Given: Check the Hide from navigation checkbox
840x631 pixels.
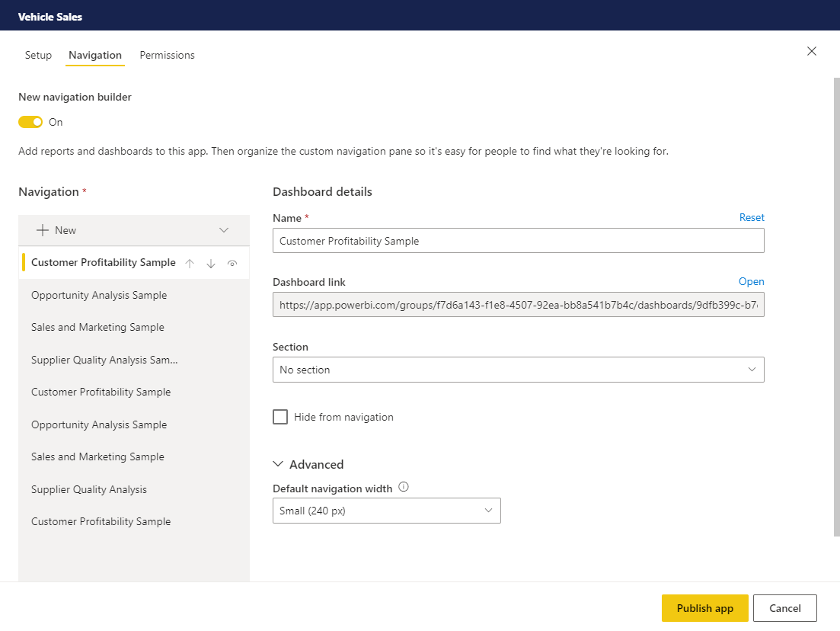Looking at the screenshot, I should (x=280, y=416).
